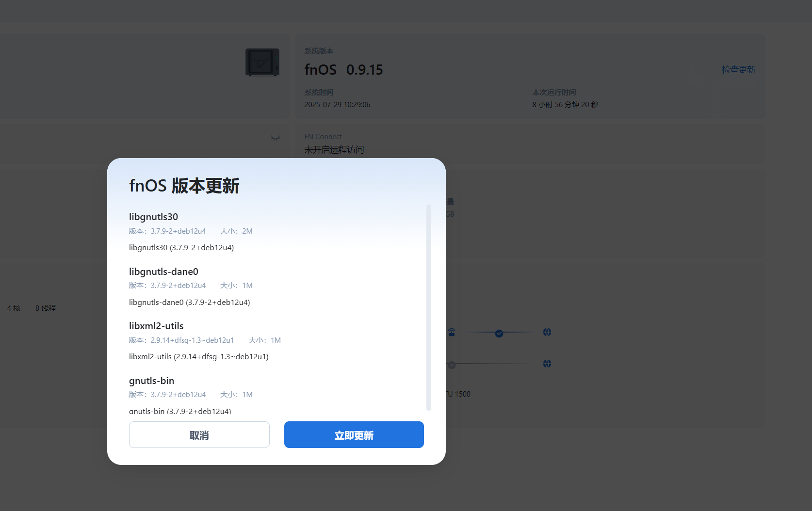
Task: Select the libgnutls30 package title
Action: pyautogui.click(x=153, y=217)
